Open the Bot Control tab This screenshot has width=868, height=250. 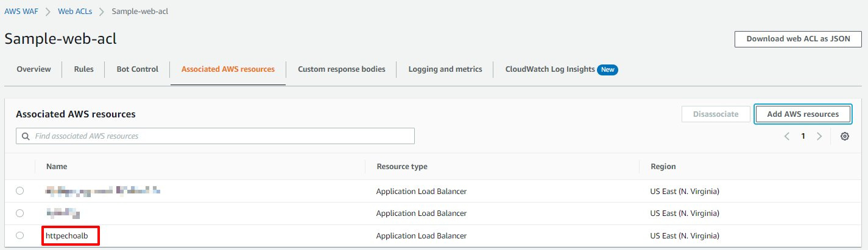tap(137, 69)
